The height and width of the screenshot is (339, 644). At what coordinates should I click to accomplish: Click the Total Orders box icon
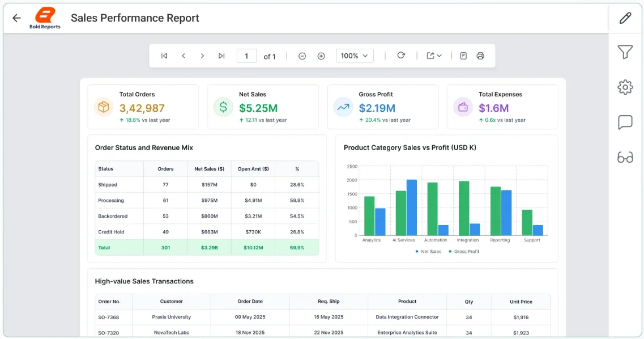[104, 107]
